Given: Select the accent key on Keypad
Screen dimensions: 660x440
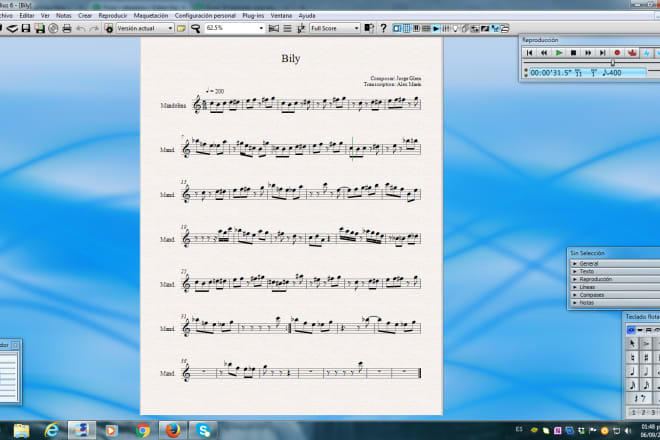Looking at the screenshot, I should [x=646, y=344].
